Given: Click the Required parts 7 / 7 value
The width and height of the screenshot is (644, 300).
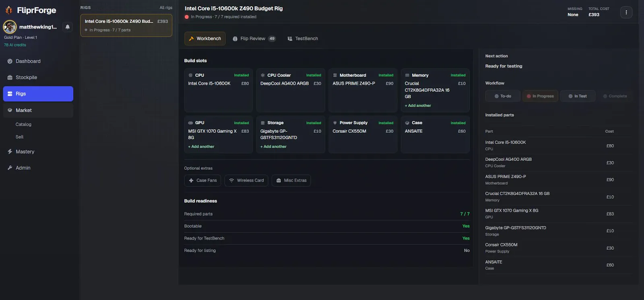Looking at the screenshot, I should [465, 214].
